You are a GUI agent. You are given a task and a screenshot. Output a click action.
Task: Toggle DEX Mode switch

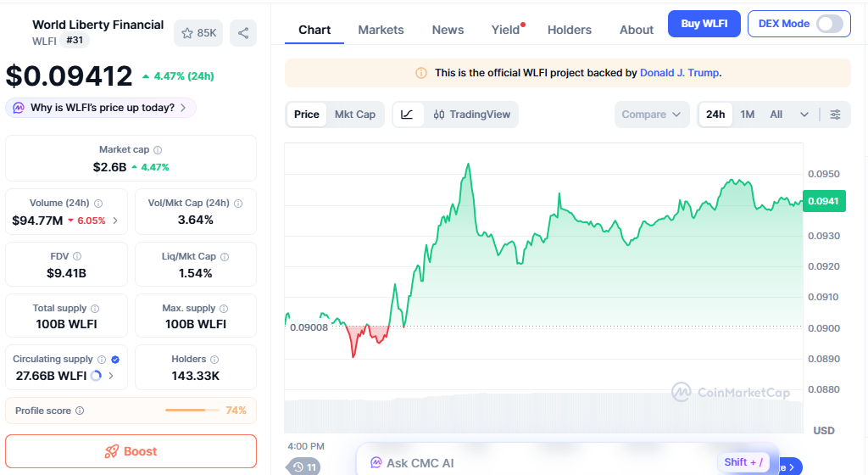coord(829,24)
